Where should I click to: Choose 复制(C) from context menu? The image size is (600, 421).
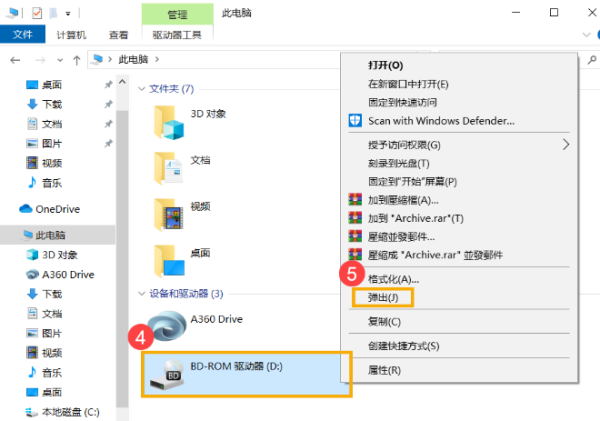tap(384, 322)
